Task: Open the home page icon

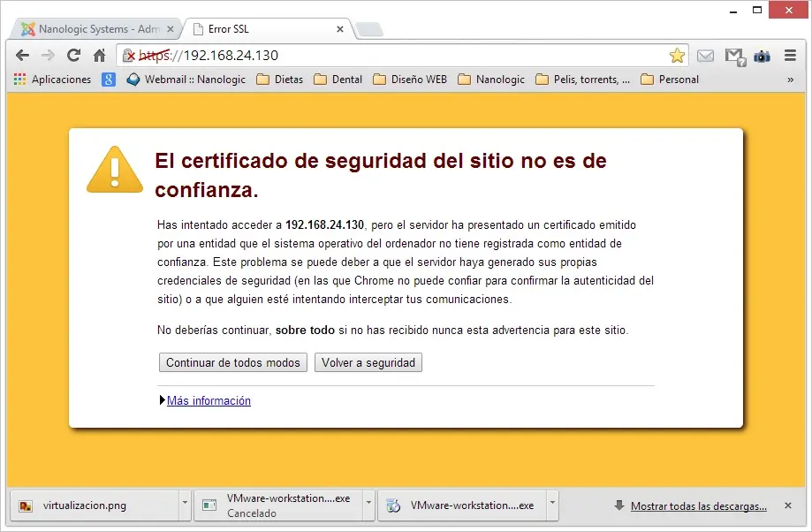Action: tap(99, 55)
